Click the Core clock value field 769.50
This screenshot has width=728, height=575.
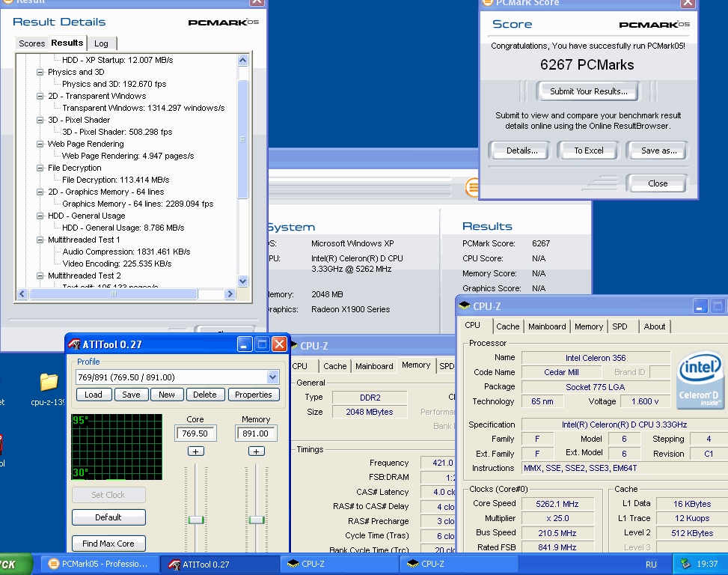pyautogui.click(x=195, y=433)
